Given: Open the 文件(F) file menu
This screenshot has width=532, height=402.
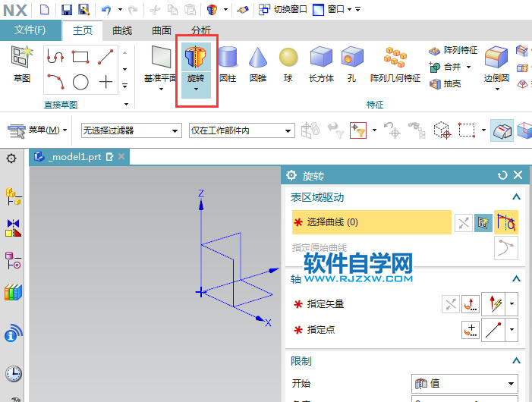Looking at the screenshot, I should pos(30,30).
